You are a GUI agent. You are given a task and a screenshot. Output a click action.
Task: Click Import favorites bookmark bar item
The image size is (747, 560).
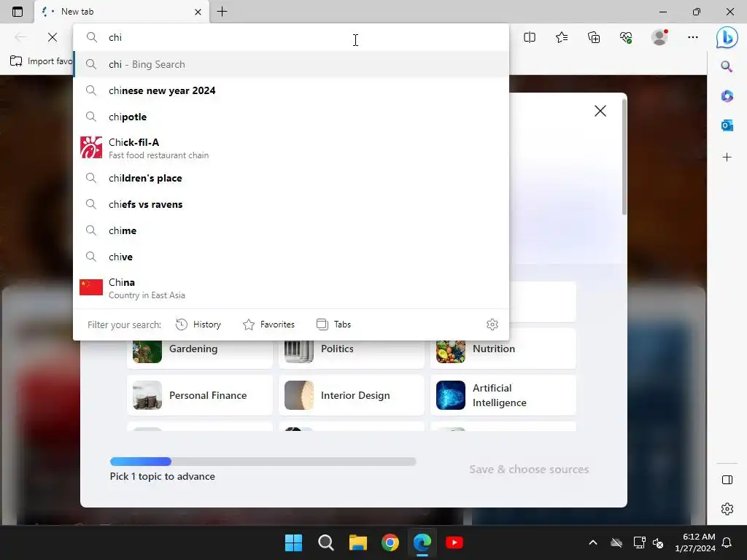point(41,61)
